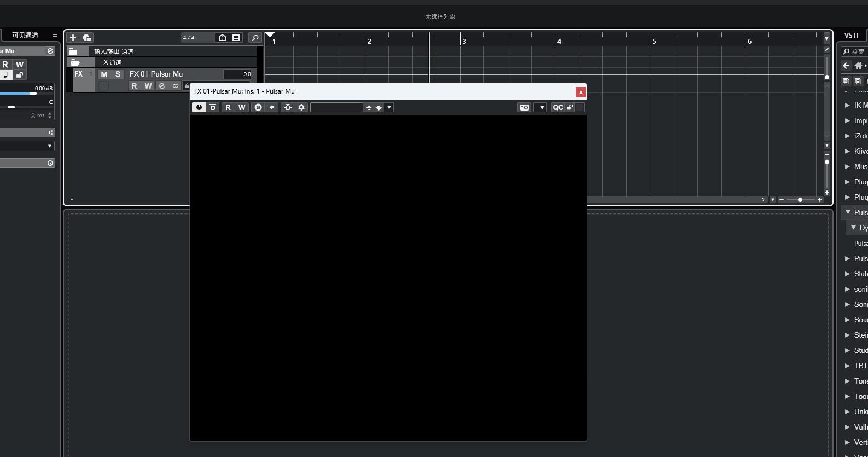Click the find tracks magnifier icon
Screen dimensions: 868x457
(255, 38)
